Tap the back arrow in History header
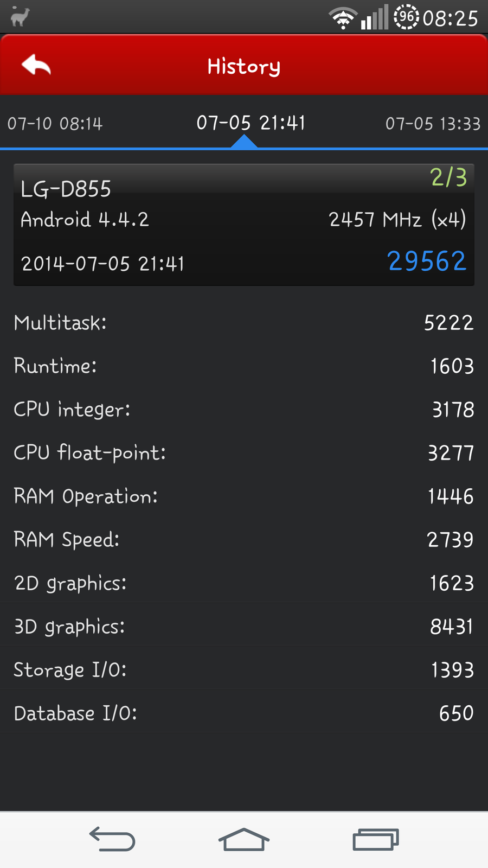 click(36, 66)
